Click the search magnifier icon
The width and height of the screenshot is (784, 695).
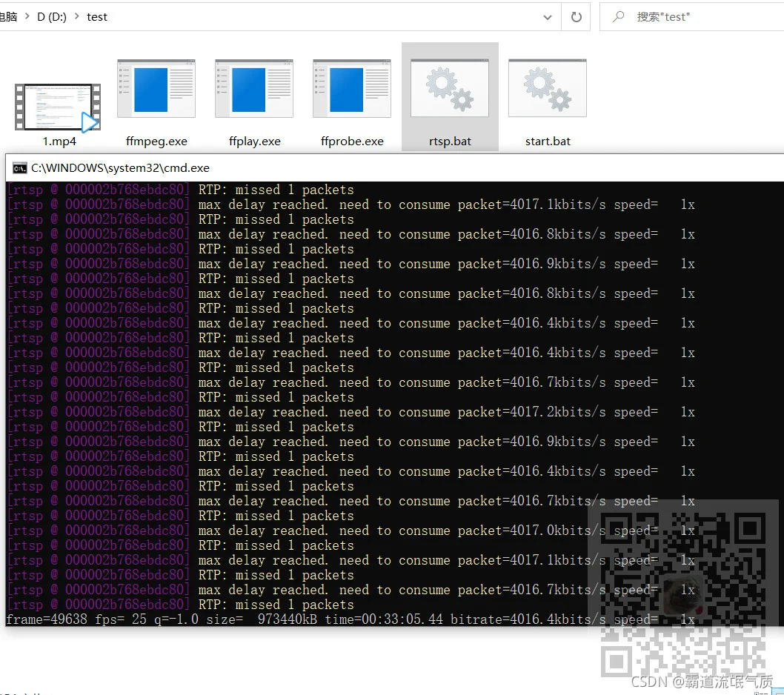click(x=619, y=16)
